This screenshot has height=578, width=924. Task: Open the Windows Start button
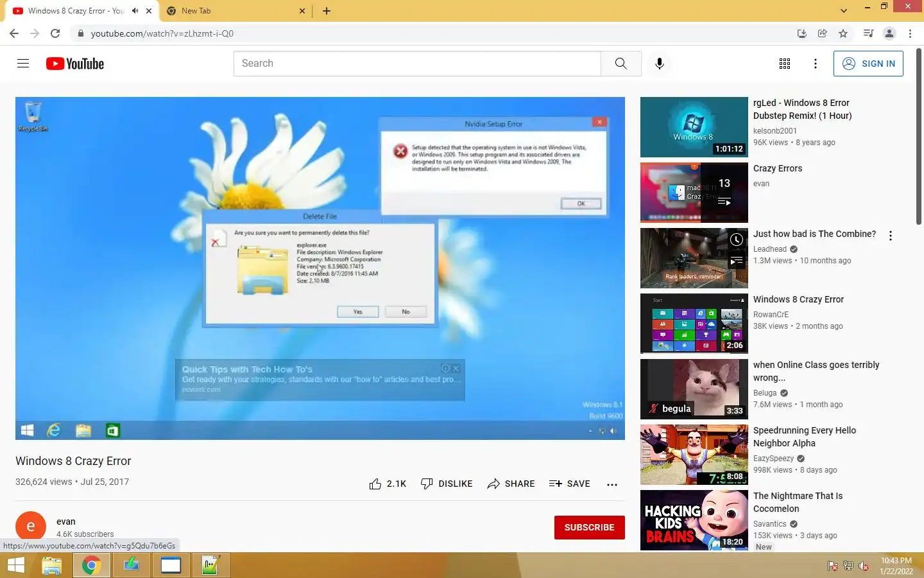click(15, 565)
